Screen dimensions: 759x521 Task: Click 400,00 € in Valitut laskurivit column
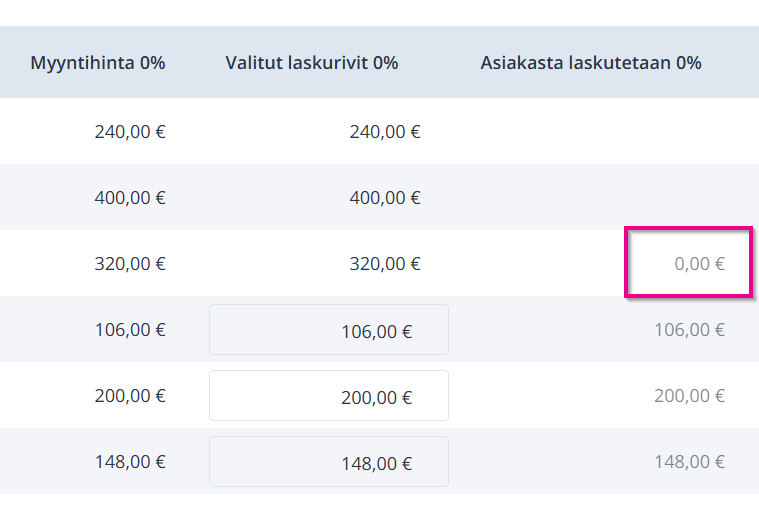click(x=385, y=198)
